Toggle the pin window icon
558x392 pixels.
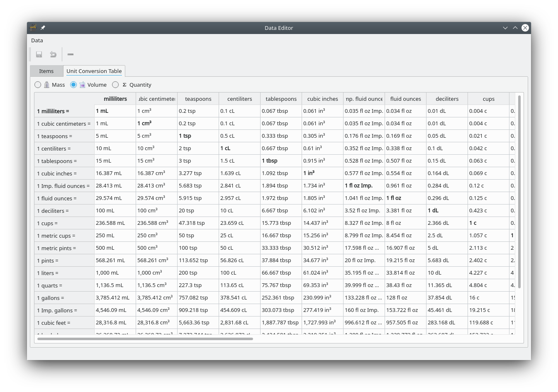43,28
